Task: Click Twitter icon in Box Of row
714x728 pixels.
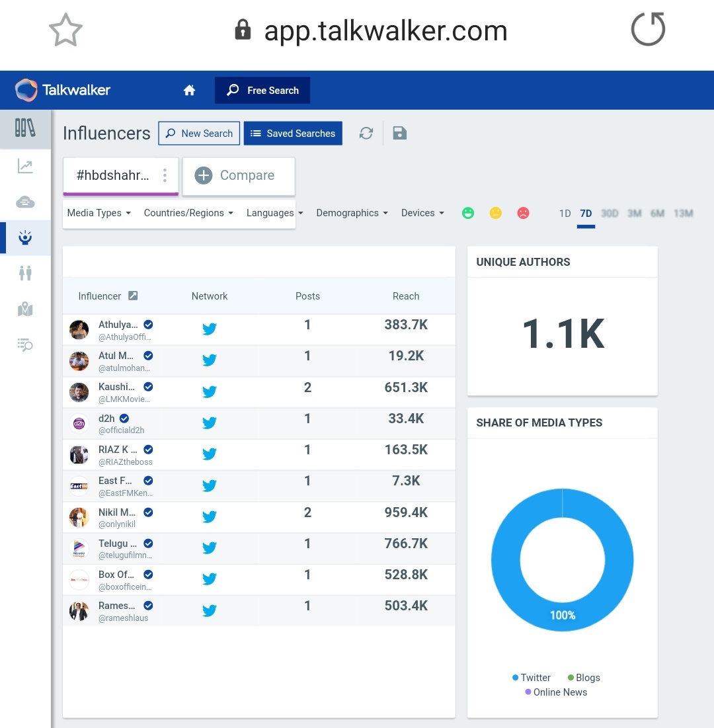Action: 210,579
